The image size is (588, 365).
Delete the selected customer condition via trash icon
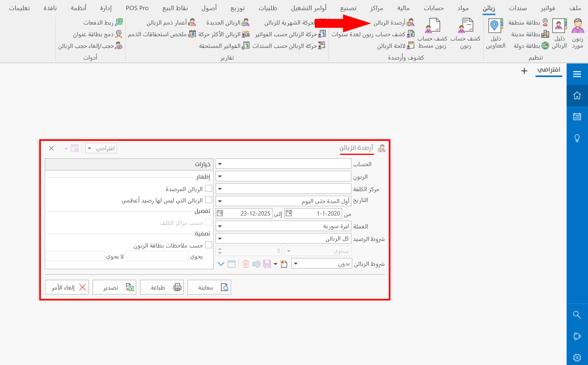[245, 264]
